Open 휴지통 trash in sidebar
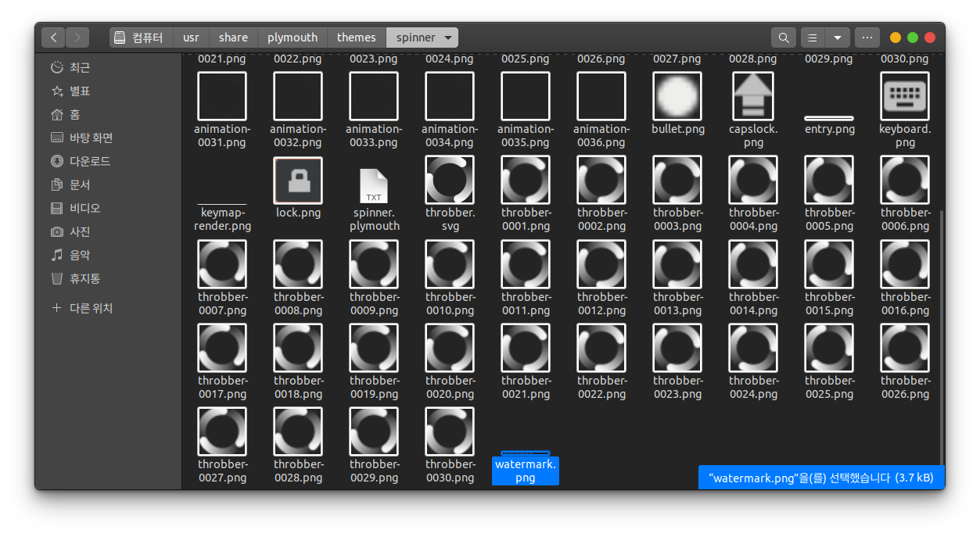The image size is (980, 537). [84, 278]
